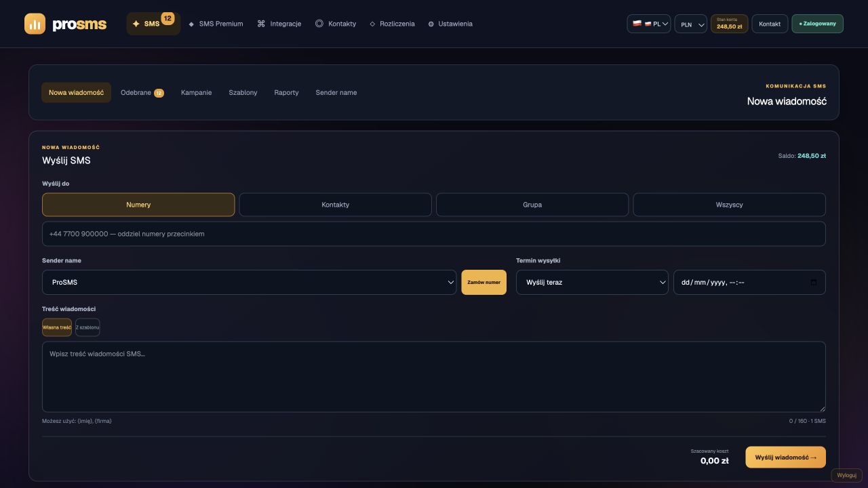Open Integracje in the top navigation
The image size is (868, 488).
click(x=279, y=24)
